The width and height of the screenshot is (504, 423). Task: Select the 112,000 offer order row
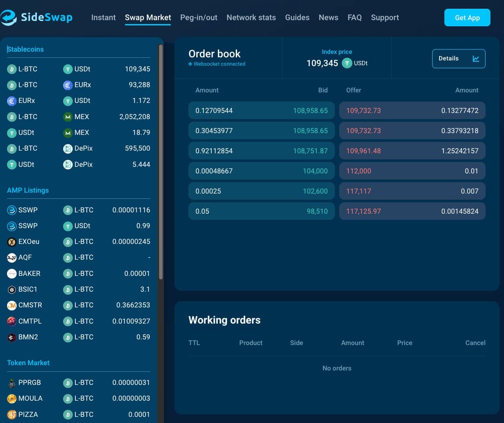point(412,171)
